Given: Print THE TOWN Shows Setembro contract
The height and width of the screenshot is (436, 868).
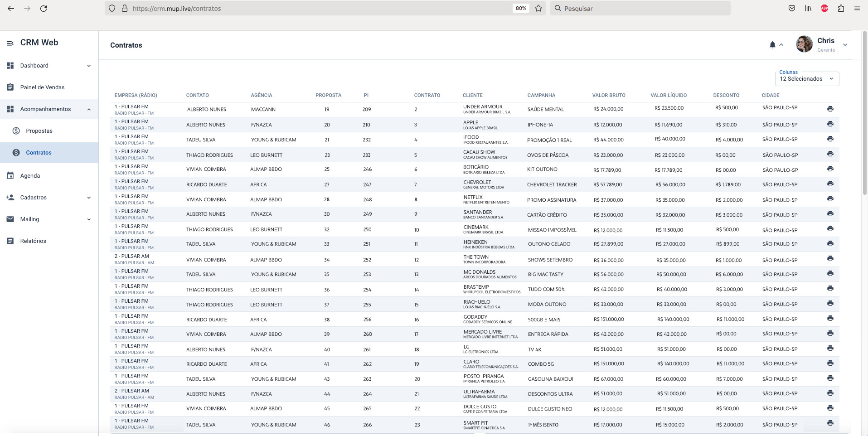Looking at the screenshot, I should (830, 258).
